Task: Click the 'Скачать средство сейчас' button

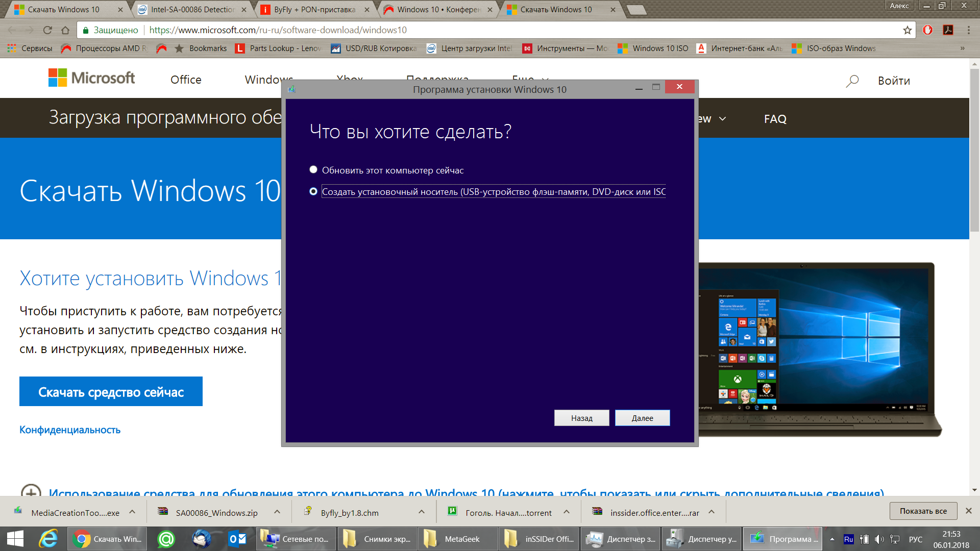Action: click(111, 391)
